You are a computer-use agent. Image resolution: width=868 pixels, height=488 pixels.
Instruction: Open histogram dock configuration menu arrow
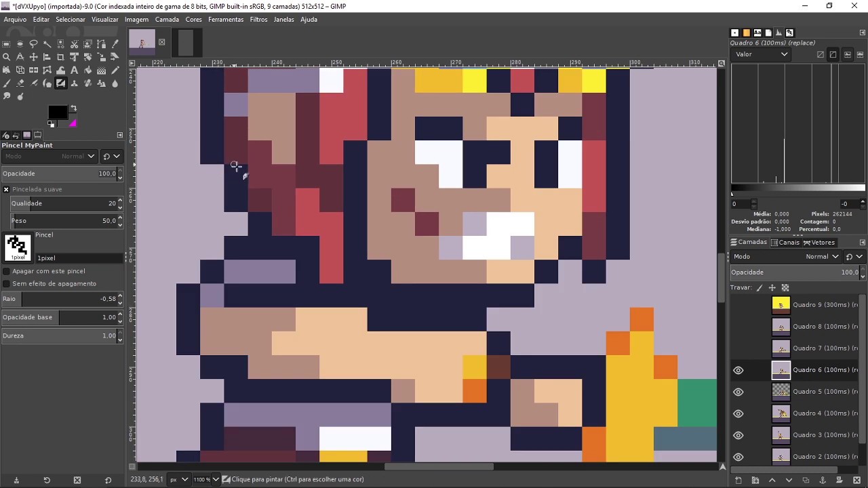coord(862,33)
